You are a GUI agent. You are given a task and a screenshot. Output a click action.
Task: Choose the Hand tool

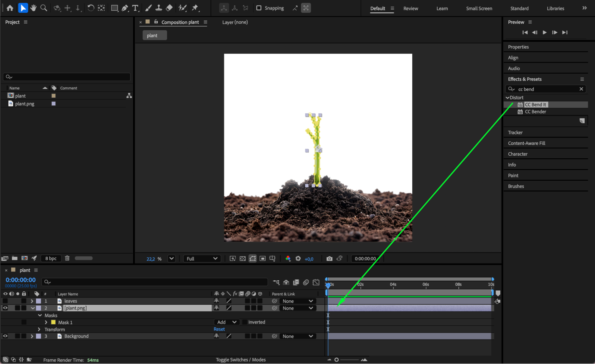(33, 8)
